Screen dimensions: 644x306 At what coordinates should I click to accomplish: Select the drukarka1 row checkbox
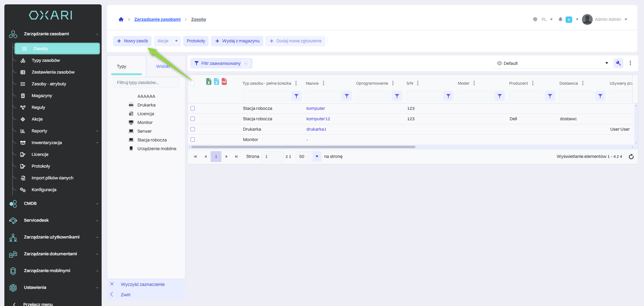point(193,129)
